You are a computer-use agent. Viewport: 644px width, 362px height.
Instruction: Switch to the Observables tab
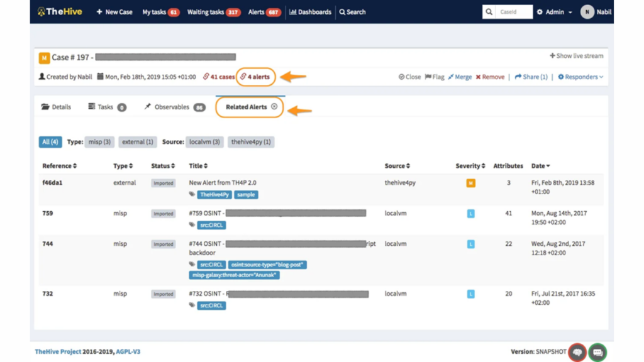(x=175, y=107)
